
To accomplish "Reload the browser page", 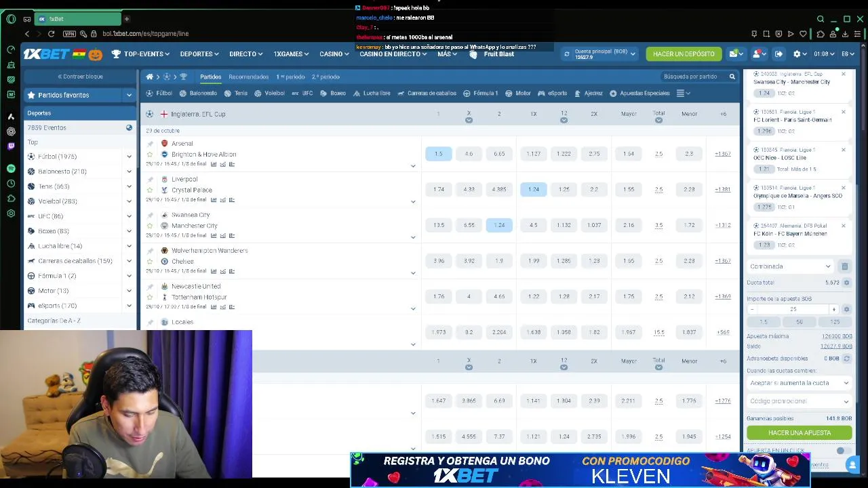I will coord(51,33).
